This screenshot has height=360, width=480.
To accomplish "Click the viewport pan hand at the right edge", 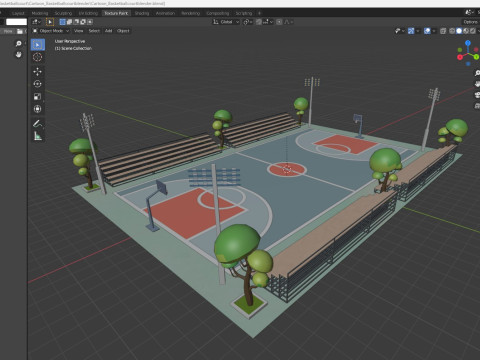I will pyautogui.click(x=477, y=84).
